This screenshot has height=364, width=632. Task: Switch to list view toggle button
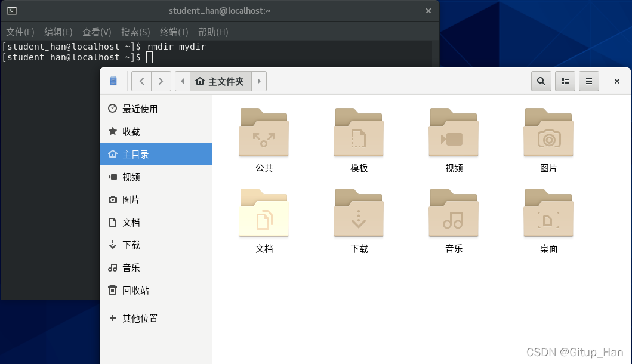click(565, 81)
